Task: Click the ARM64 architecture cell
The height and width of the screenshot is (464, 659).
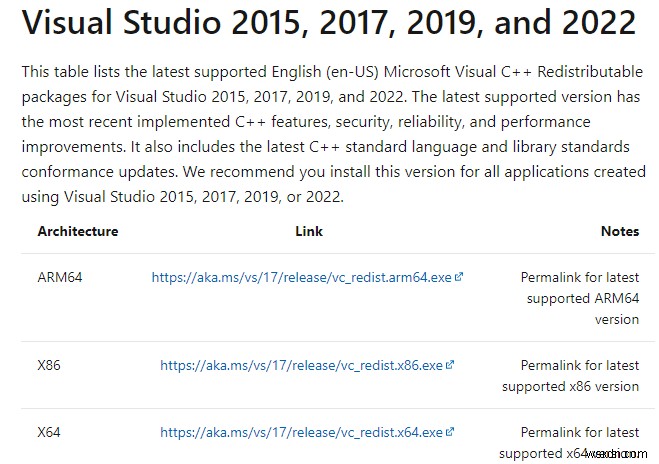Action: coord(59,277)
